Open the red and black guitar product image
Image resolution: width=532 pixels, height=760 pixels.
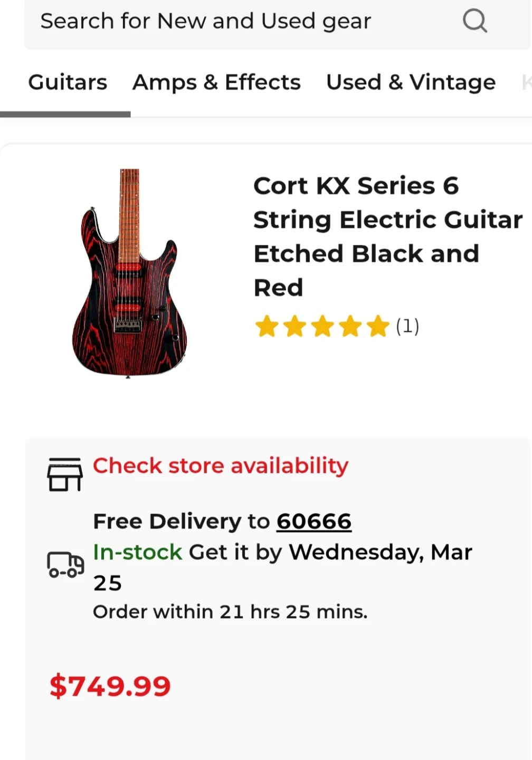point(129,273)
